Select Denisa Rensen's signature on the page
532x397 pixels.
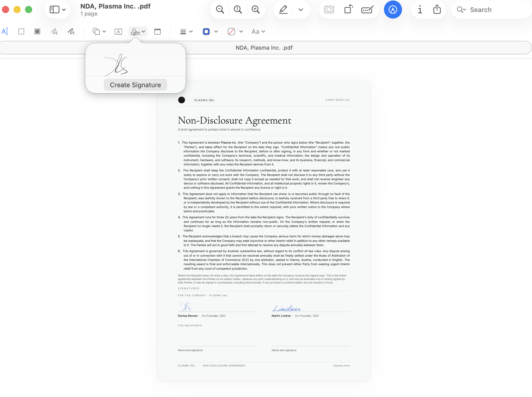tap(185, 306)
